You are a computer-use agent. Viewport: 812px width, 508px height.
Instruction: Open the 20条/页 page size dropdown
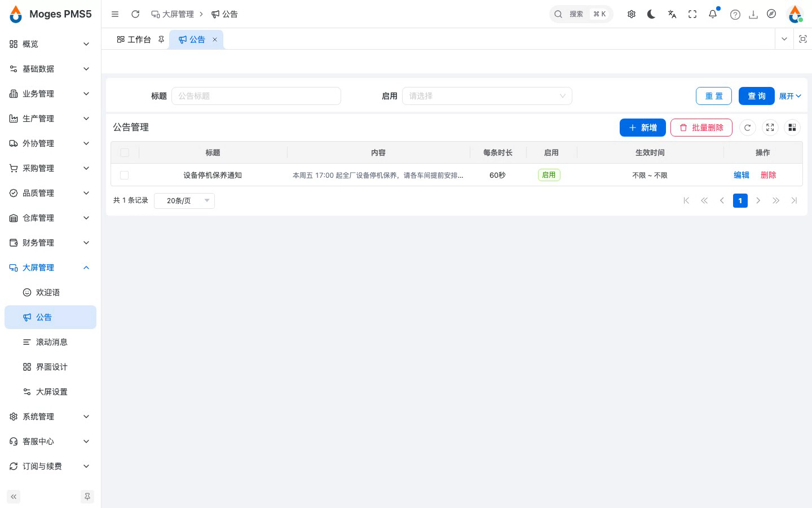[184, 200]
